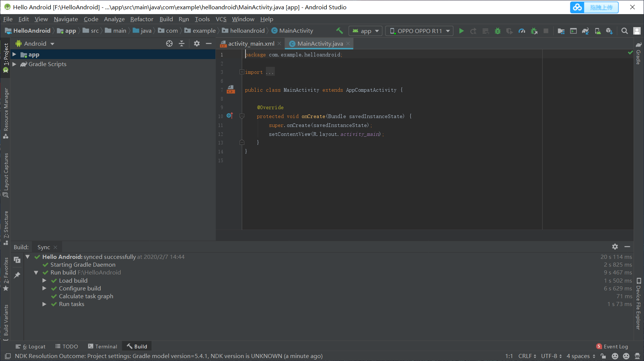This screenshot has height=361, width=644.
Task: Toggle the Layout Captures sidebar button
Action: pyautogui.click(x=6, y=175)
